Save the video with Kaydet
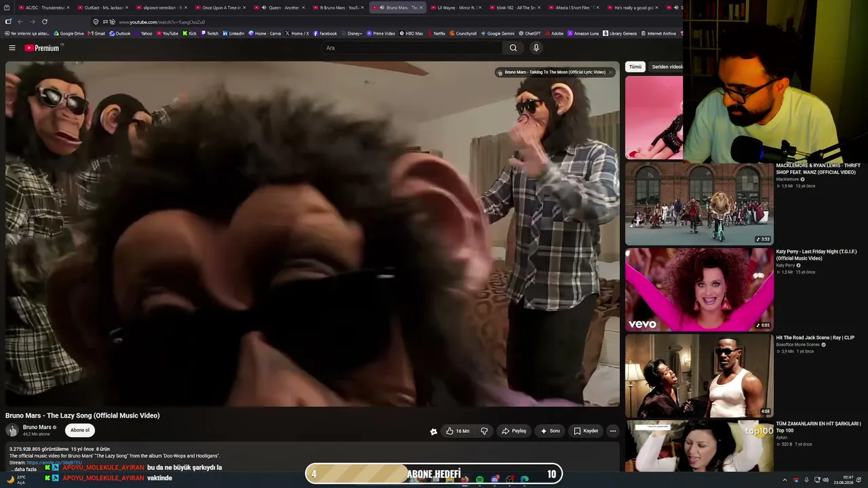Viewport: 868px width, 488px height. pos(586,431)
